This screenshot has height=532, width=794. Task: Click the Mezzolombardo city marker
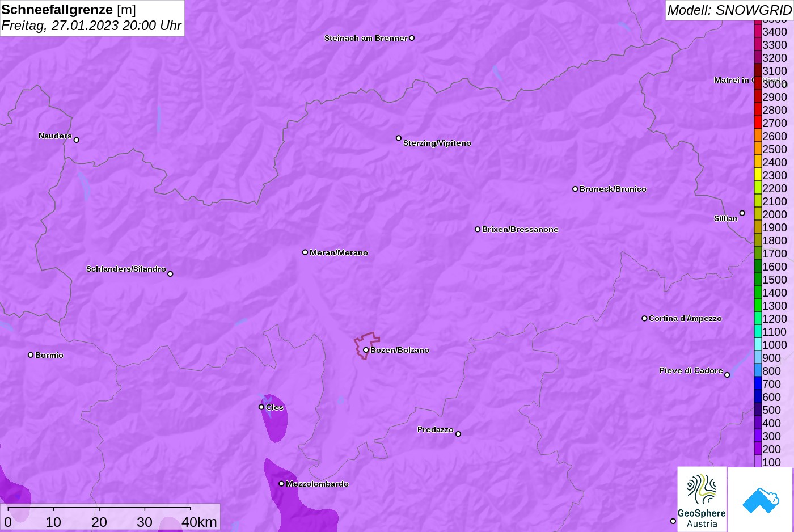click(281, 483)
